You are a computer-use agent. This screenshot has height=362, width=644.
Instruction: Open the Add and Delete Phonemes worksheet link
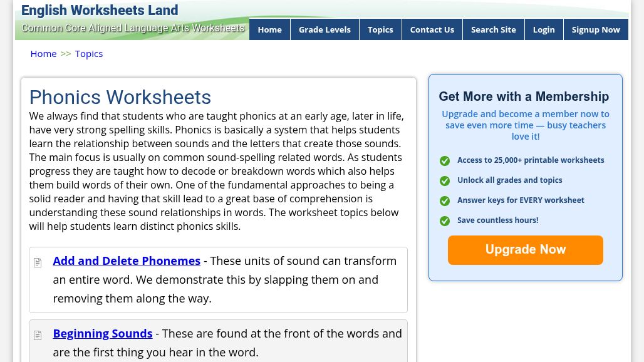pos(127,261)
